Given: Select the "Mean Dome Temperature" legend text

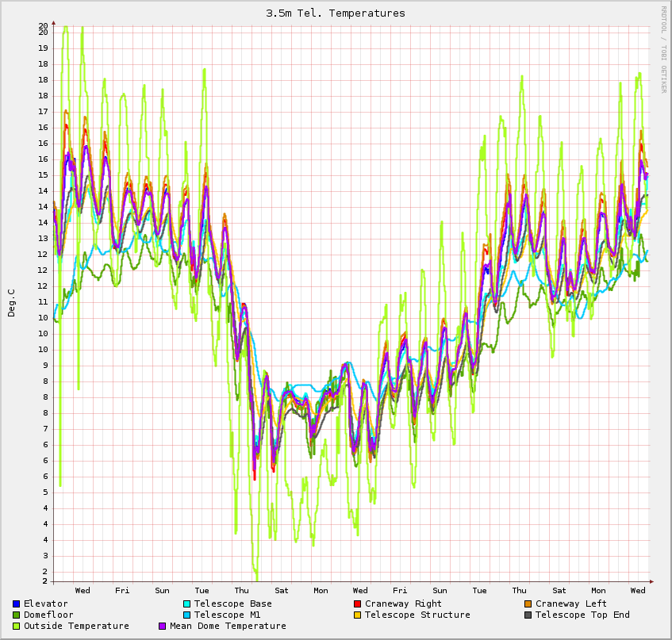Looking at the screenshot, I should (228, 627).
